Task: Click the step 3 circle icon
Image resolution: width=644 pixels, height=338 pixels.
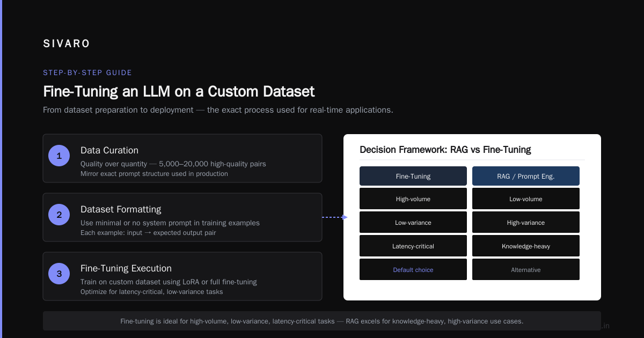Action: pos(59,274)
